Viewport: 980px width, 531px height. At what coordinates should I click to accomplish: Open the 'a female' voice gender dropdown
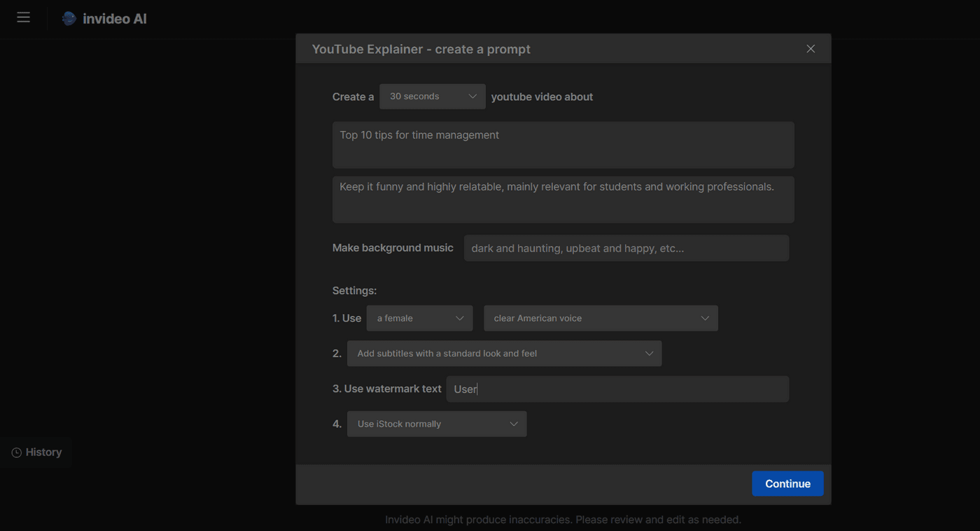click(406, 318)
